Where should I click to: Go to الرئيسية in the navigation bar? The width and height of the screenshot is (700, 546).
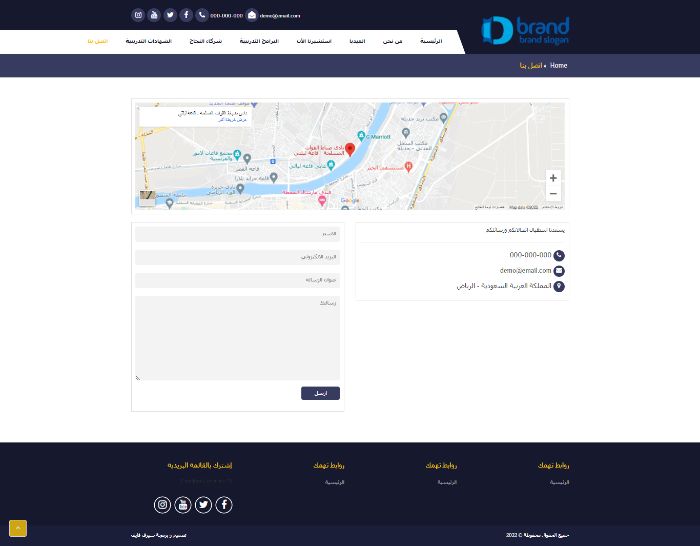[x=431, y=41]
